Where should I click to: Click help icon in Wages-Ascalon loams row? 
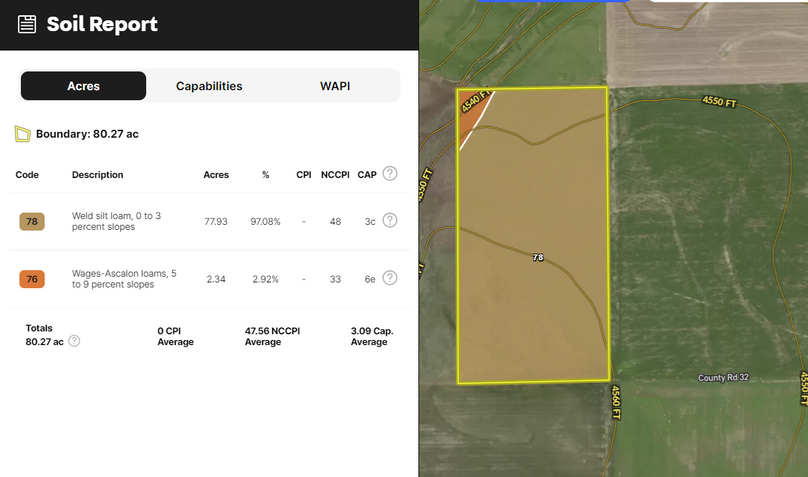pyautogui.click(x=390, y=278)
